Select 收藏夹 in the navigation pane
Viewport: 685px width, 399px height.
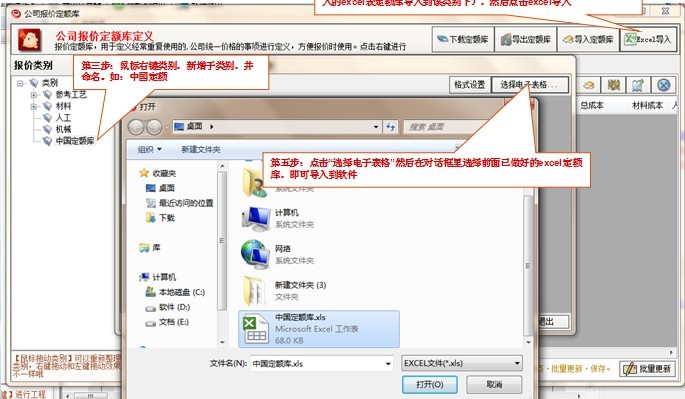click(x=164, y=173)
